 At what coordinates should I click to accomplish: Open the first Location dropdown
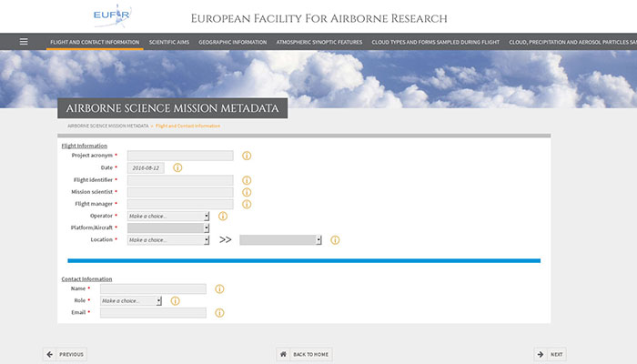(168, 240)
